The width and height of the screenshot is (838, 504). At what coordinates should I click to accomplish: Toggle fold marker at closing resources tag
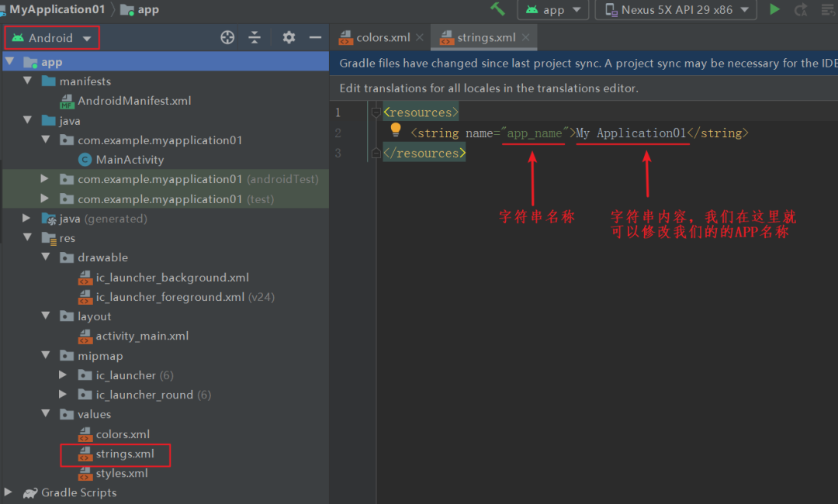pyautogui.click(x=376, y=154)
